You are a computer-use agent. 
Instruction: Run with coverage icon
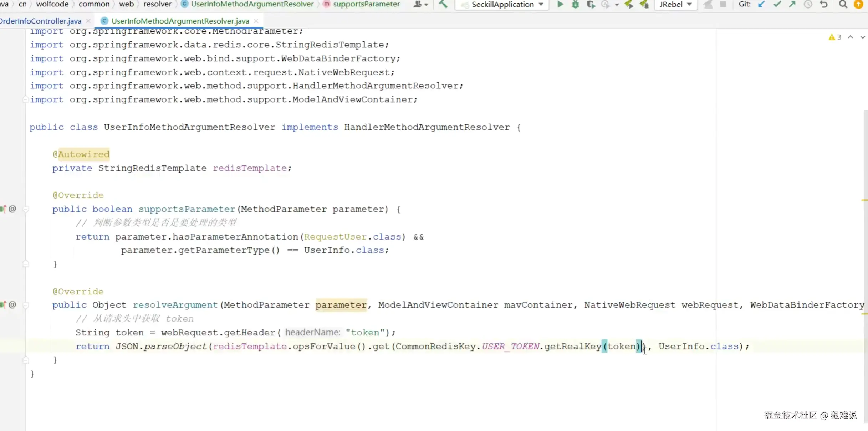click(591, 4)
